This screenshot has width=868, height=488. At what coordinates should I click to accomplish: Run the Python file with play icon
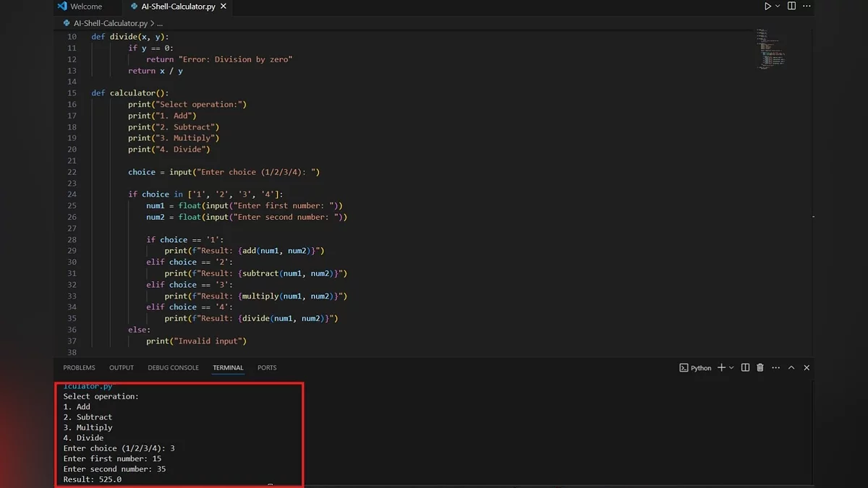[x=767, y=7]
